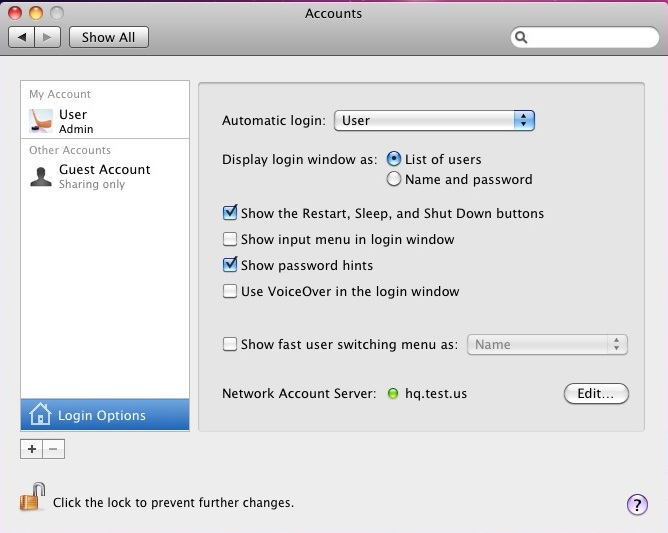
Task: Click the Edit button for Network Account Server
Action: pyautogui.click(x=596, y=393)
